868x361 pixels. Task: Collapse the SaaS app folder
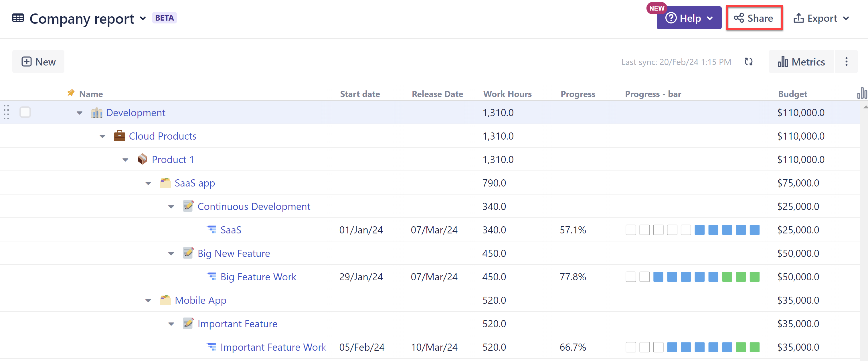click(x=148, y=183)
